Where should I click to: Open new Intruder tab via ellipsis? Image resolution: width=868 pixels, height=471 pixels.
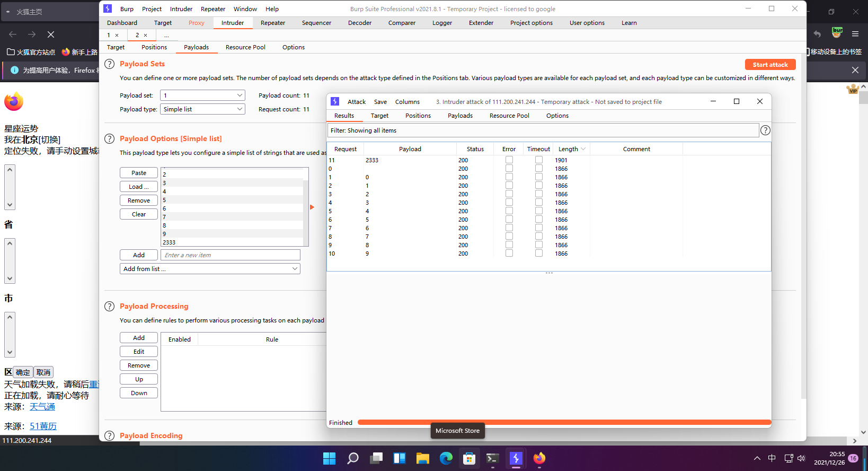[166, 36]
